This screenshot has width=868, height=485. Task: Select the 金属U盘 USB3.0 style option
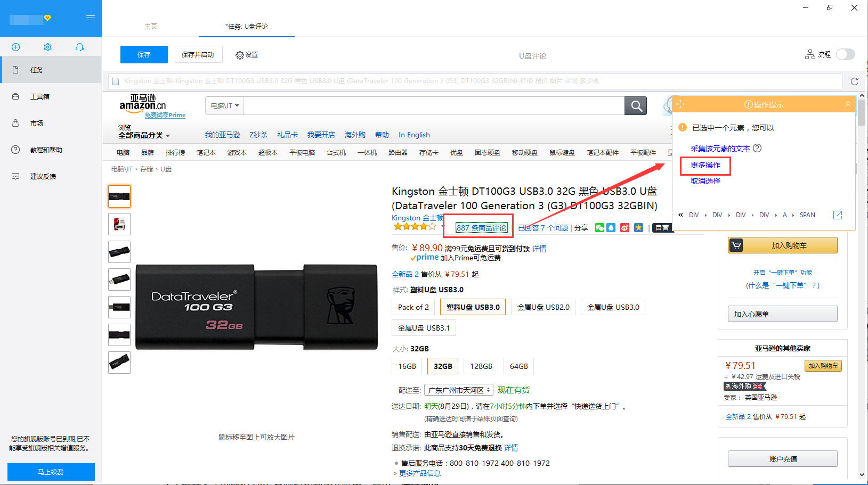coord(613,307)
